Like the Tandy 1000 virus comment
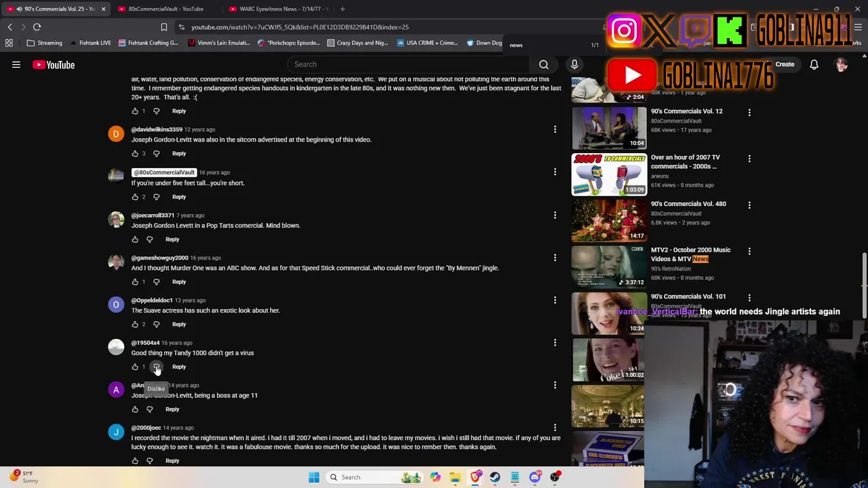The height and width of the screenshot is (488, 868). pos(135,367)
